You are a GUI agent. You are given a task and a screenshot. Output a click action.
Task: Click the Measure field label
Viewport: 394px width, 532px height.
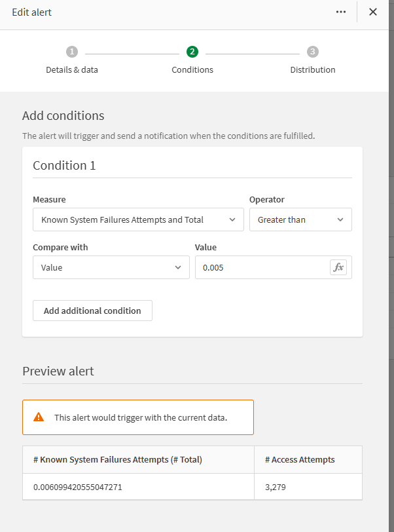click(49, 199)
